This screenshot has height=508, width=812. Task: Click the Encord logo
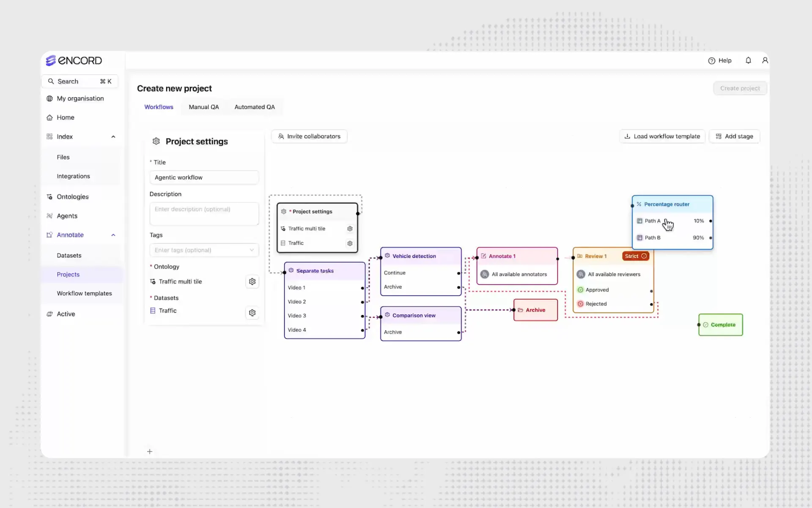tap(74, 61)
